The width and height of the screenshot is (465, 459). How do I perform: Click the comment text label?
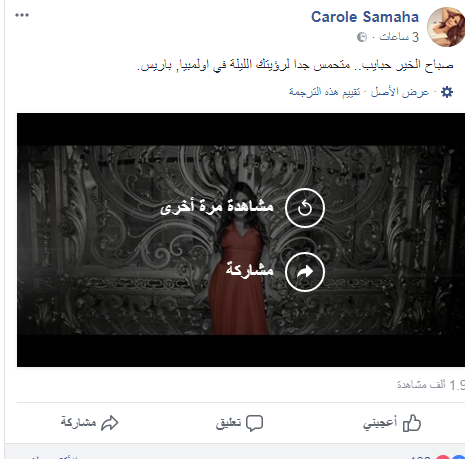pyautogui.click(x=228, y=423)
